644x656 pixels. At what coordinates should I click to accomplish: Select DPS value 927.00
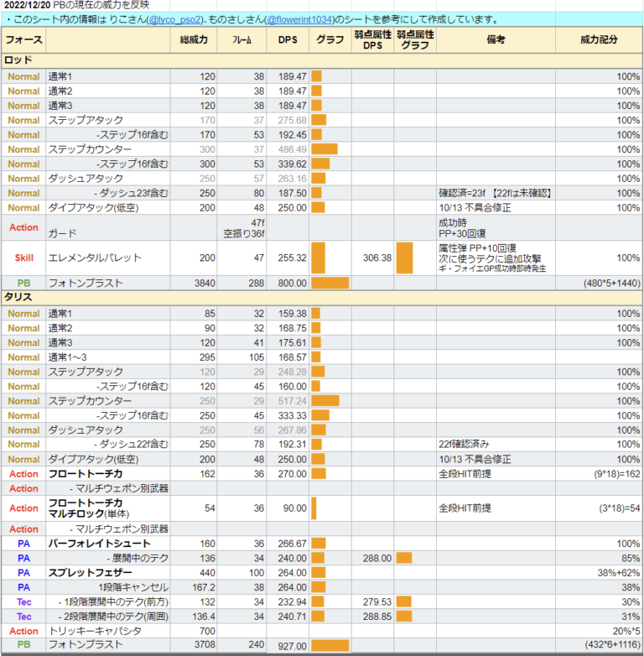tap(288, 646)
